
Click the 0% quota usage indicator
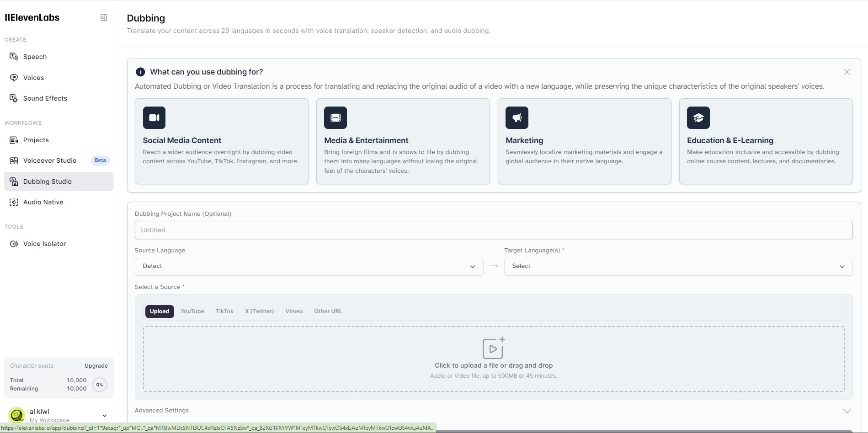click(x=100, y=385)
